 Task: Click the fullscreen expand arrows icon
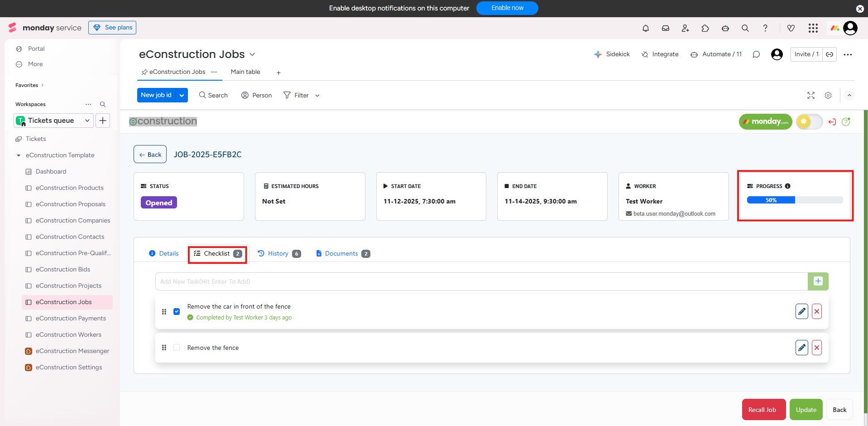click(x=810, y=96)
